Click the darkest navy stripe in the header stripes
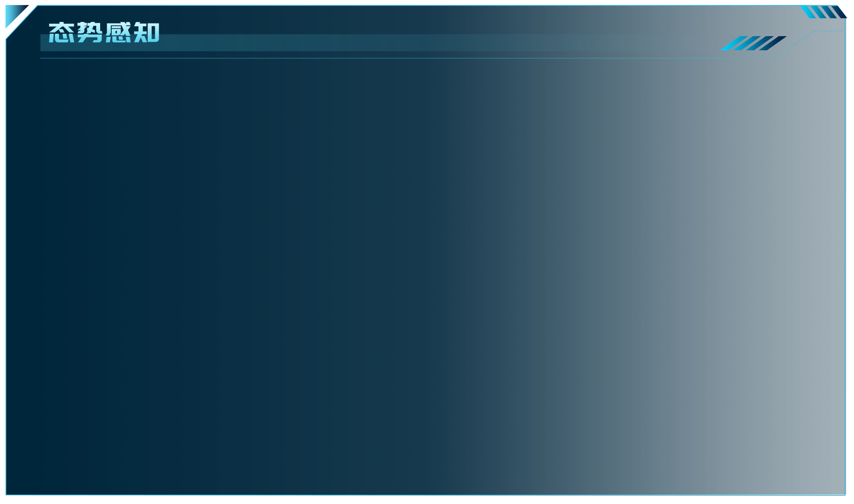 click(x=773, y=43)
